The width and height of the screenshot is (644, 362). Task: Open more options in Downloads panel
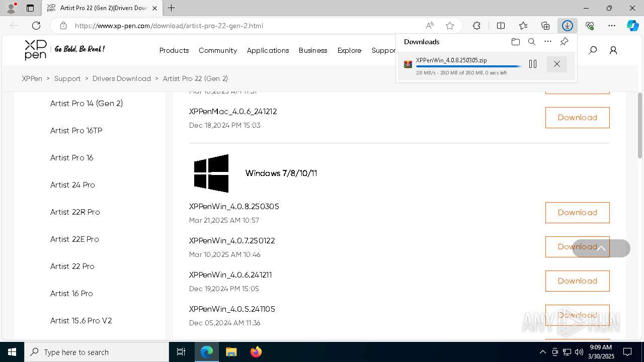(548, 42)
